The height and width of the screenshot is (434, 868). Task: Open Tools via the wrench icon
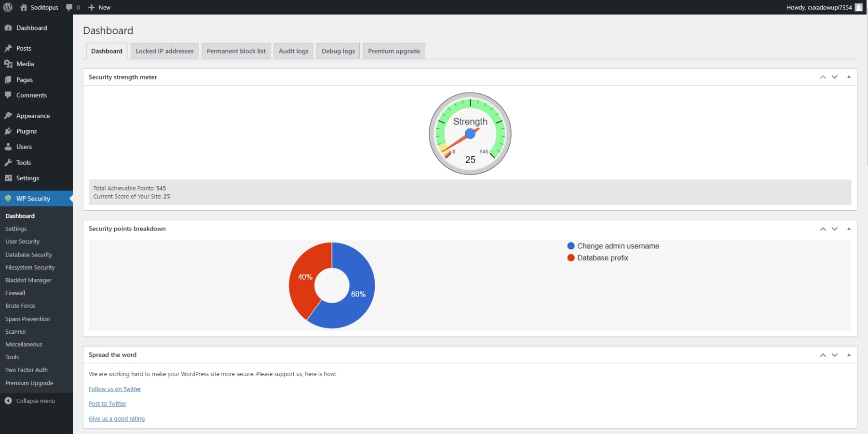[8, 163]
